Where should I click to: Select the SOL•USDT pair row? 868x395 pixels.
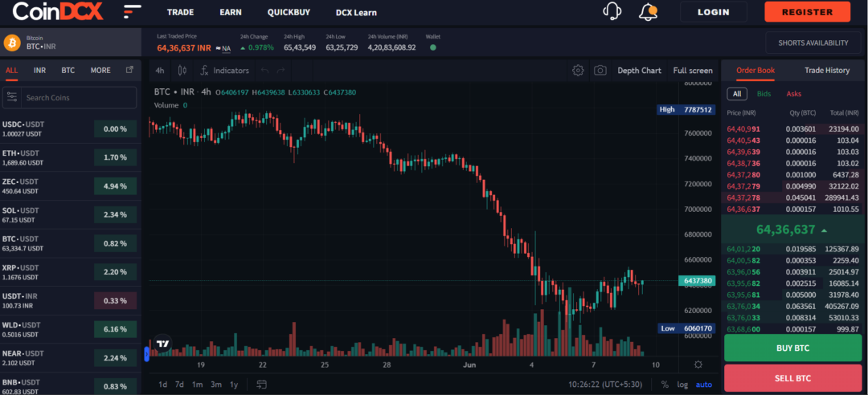[x=70, y=214]
